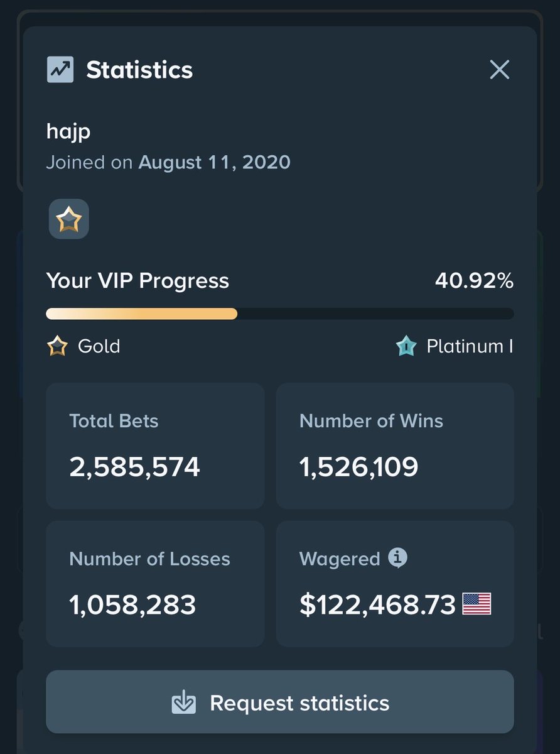Click the Gold rank star icon
Viewport: 560px width, 754px height.
click(57, 346)
